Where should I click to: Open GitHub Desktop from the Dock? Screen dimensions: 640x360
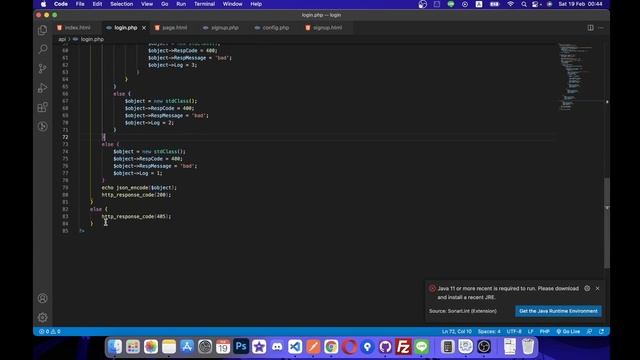tap(385, 347)
